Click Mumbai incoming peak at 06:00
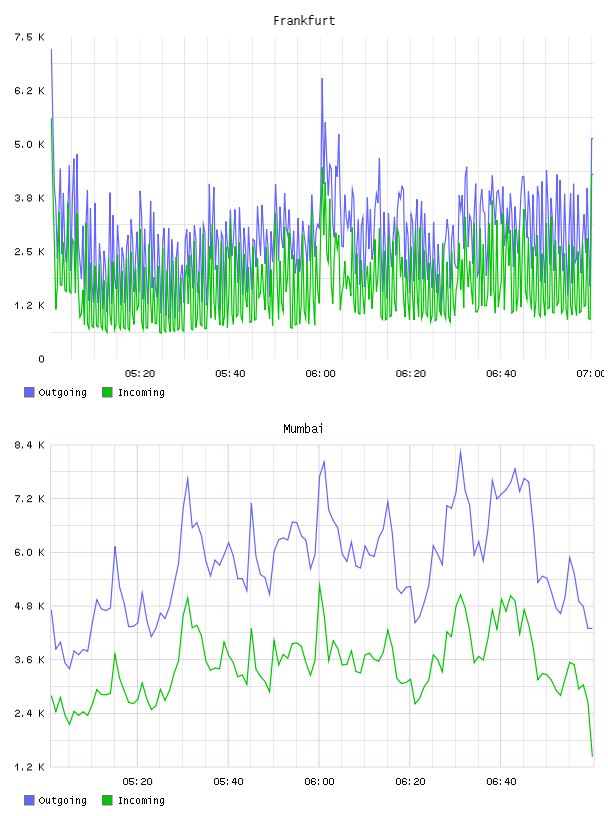The width and height of the screenshot is (608, 816). (x=319, y=584)
